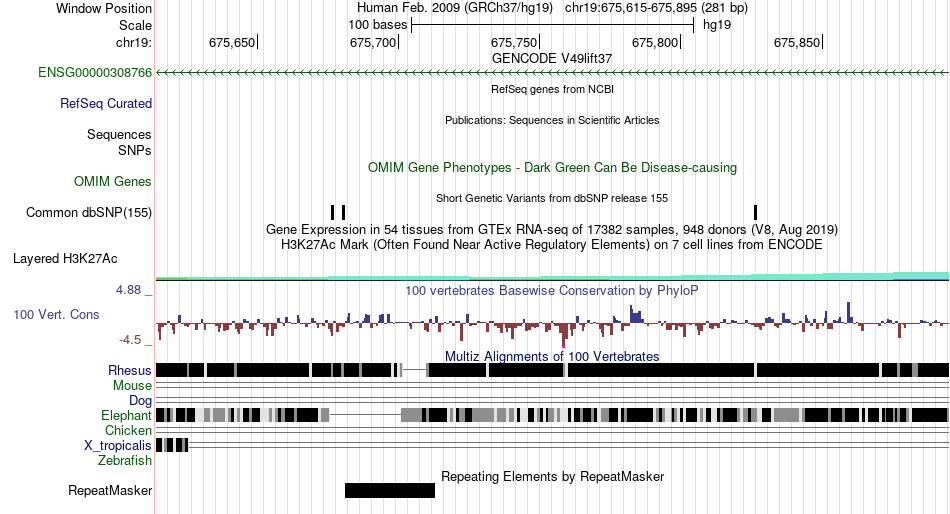The height and width of the screenshot is (514, 950).
Task: Click the ENSG00000308766 gene label
Action: 95,73
